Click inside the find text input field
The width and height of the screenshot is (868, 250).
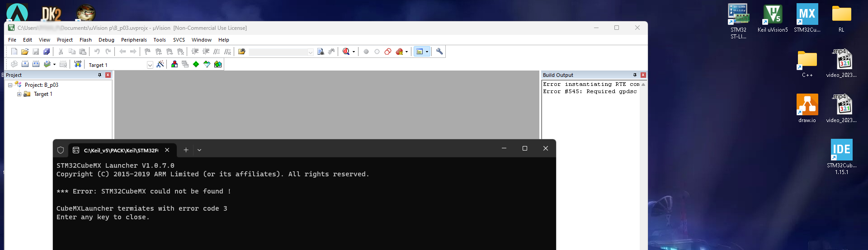[278, 52]
